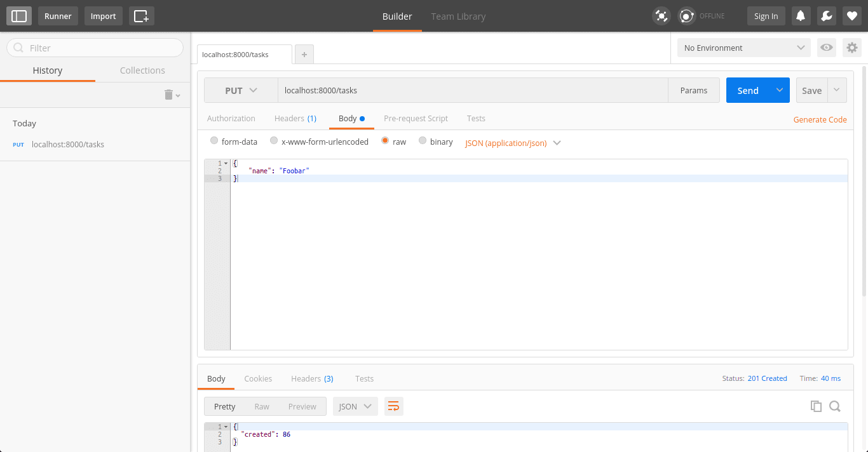
Task: Switch response view to Raw
Action: 262,406
